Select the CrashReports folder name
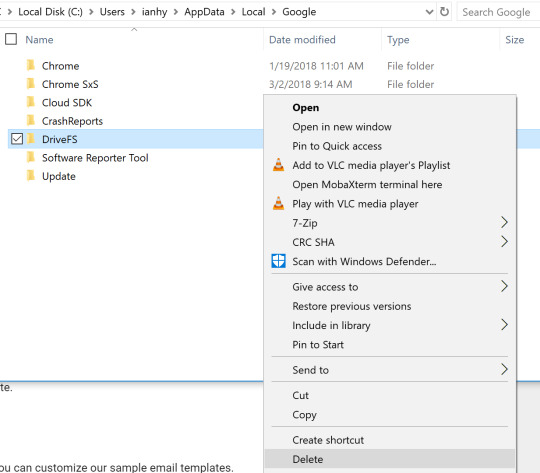Screen dimensions: 540x473 [x=72, y=121]
